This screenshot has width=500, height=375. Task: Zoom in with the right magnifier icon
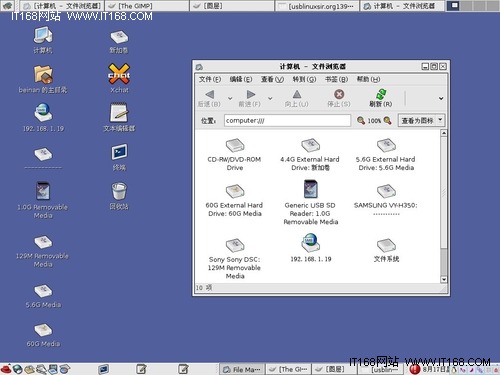387,120
